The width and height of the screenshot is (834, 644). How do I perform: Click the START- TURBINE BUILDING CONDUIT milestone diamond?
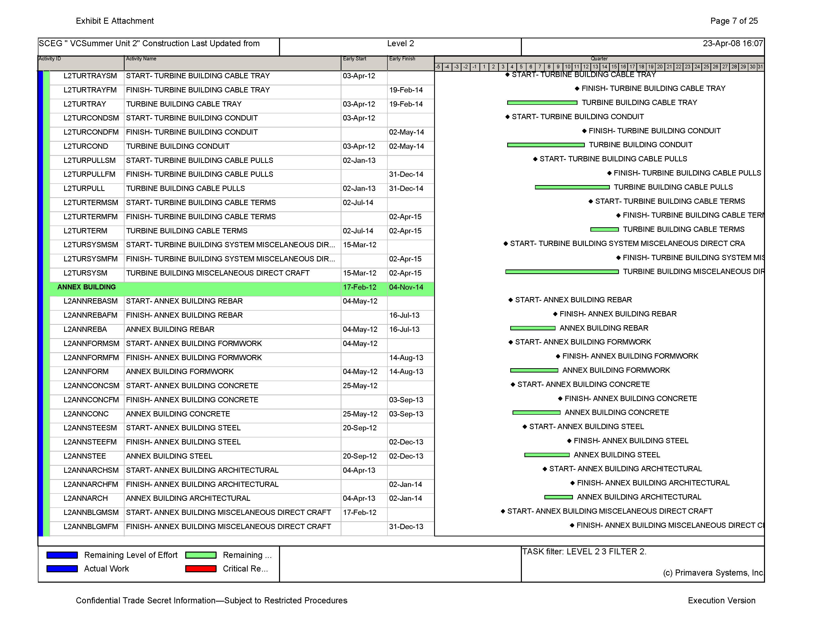click(507, 117)
